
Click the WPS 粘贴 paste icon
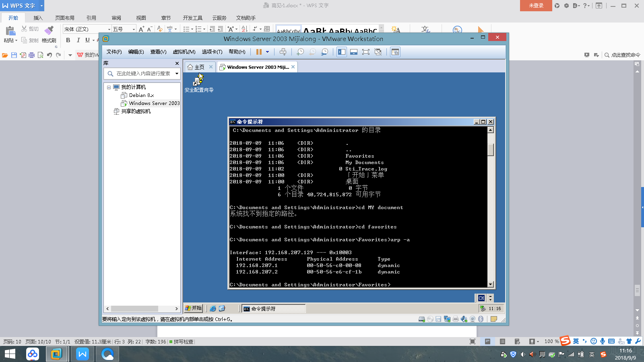(x=10, y=31)
